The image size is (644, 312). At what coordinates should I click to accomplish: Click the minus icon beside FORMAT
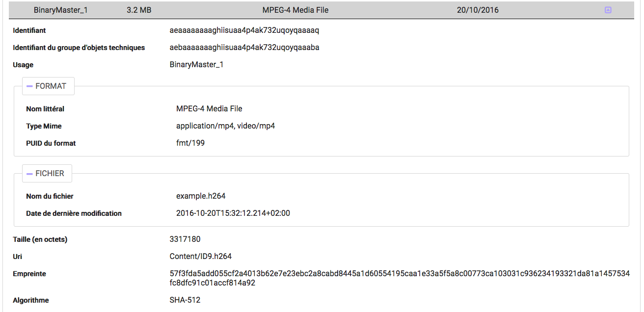(30, 86)
